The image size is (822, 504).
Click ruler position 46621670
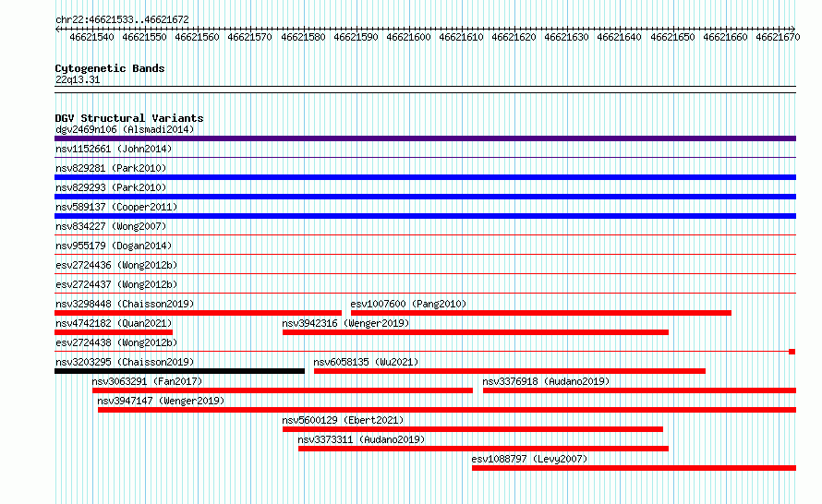(778, 37)
